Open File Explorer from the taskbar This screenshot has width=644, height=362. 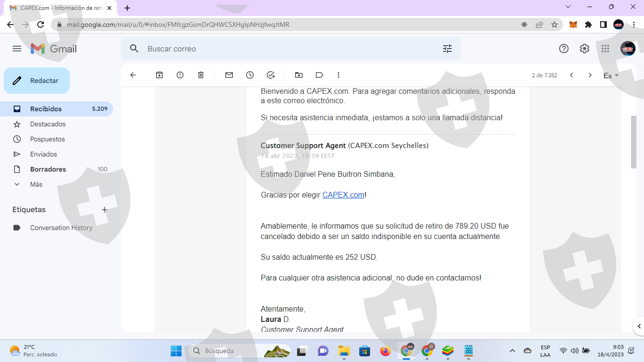[x=344, y=351]
